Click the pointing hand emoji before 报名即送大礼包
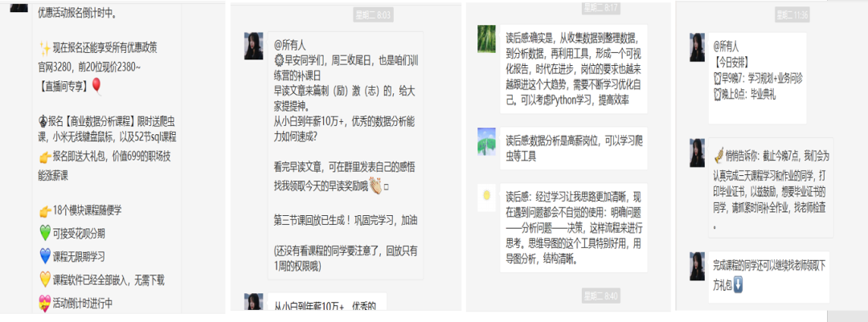 (x=45, y=156)
